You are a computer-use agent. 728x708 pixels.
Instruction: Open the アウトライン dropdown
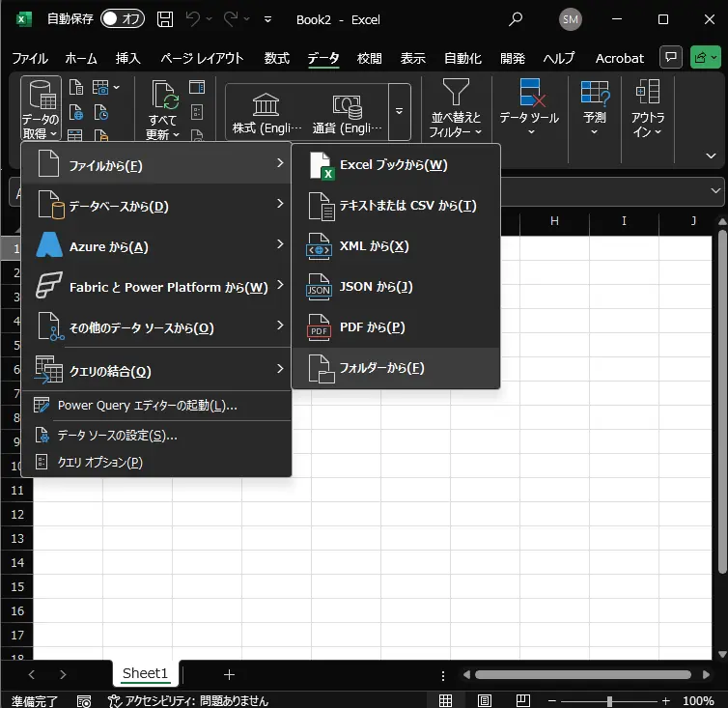click(648, 109)
